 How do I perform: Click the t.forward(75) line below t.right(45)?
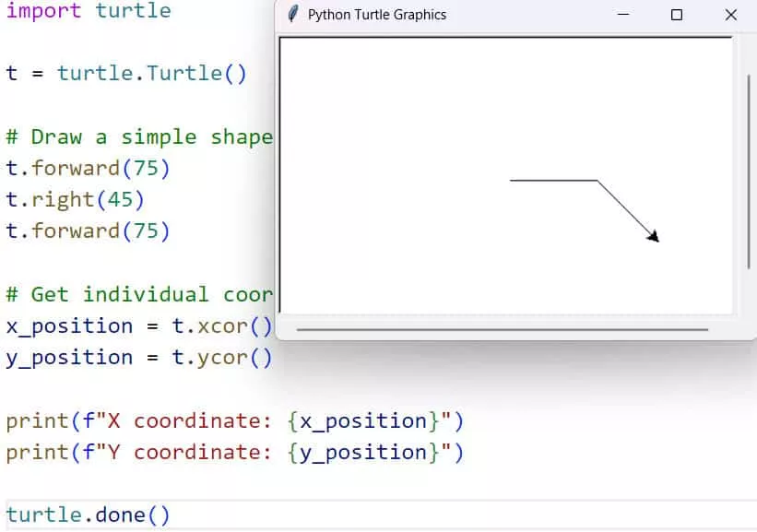tap(89, 231)
